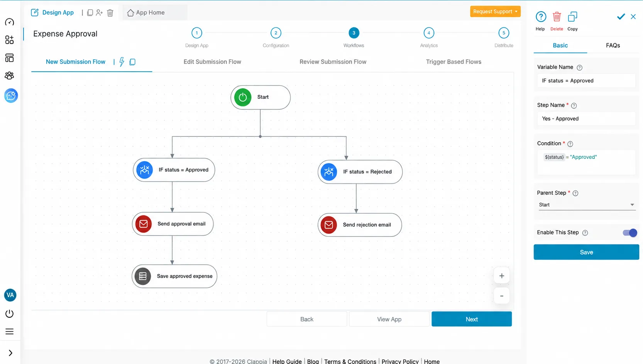Go to step 5 Distribute
This screenshot has width=643, height=364.
click(x=504, y=33)
